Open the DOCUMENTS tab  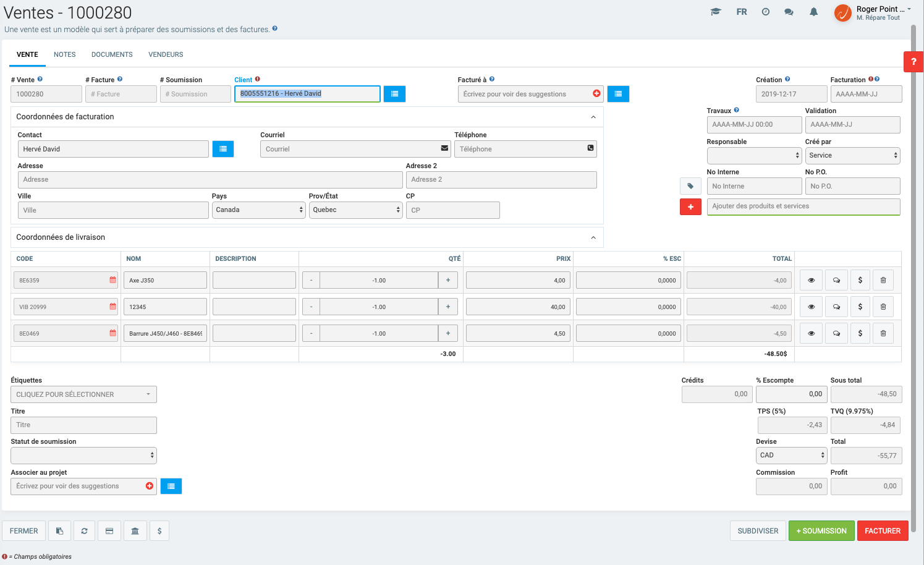point(112,54)
